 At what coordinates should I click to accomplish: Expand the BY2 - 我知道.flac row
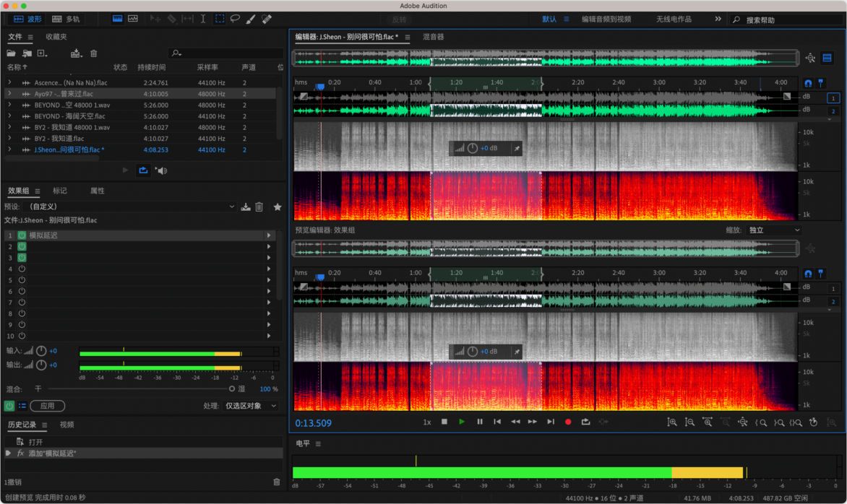pos(9,139)
